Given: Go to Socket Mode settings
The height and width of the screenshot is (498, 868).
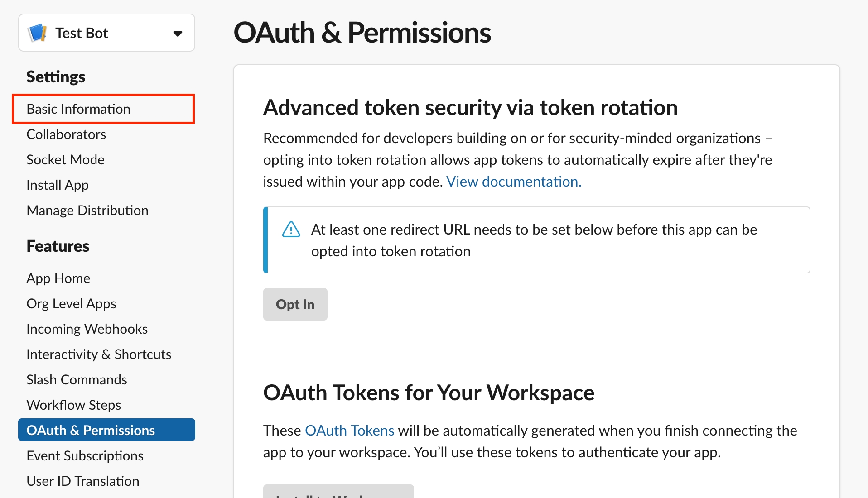Looking at the screenshot, I should pyautogui.click(x=65, y=160).
